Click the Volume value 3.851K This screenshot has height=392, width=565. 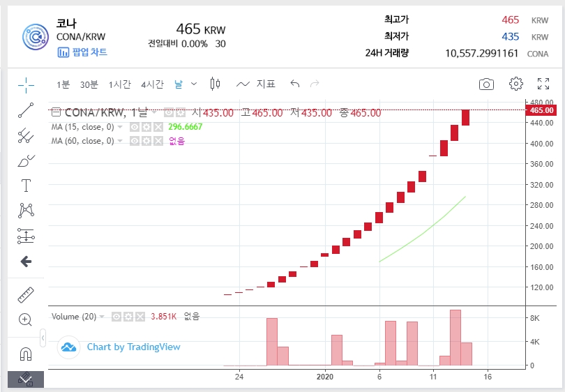coord(164,317)
